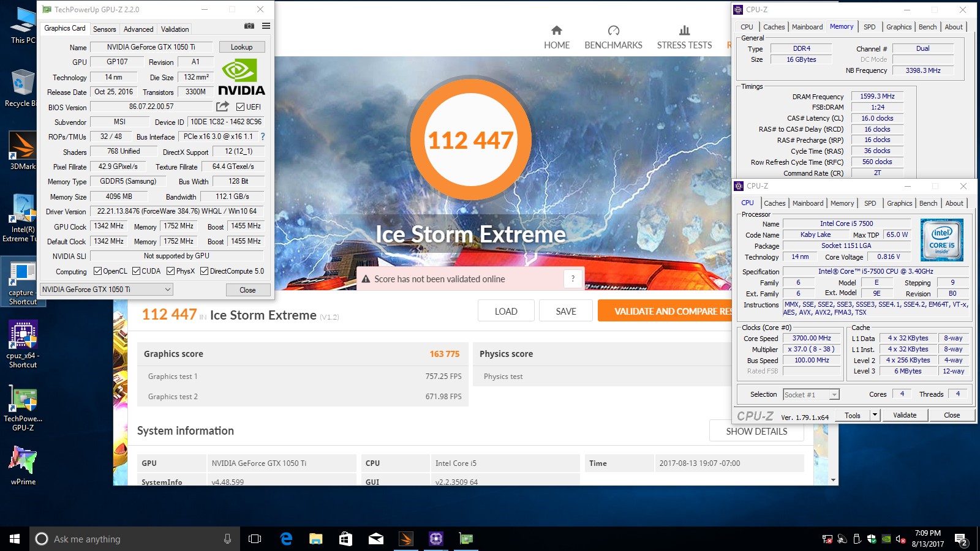The height and width of the screenshot is (551, 980).
Task: Launch 3DMark desktop shortcut
Action: tap(22, 151)
